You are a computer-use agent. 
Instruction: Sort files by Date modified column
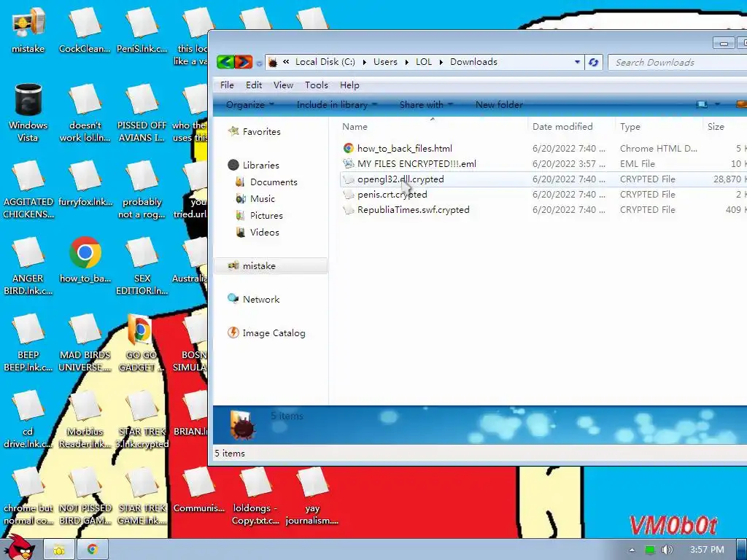562,127
